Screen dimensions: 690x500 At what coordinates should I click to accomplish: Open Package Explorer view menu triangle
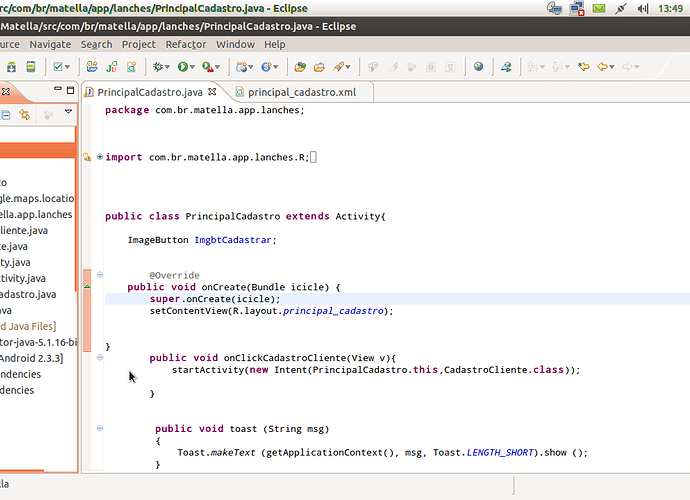pos(68,113)
